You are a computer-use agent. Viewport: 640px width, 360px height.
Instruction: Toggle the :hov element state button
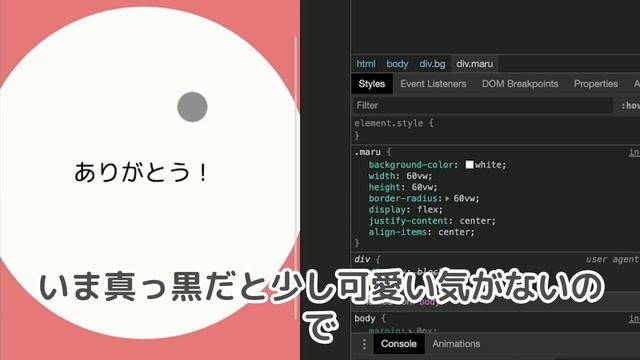tap(631, 106)
